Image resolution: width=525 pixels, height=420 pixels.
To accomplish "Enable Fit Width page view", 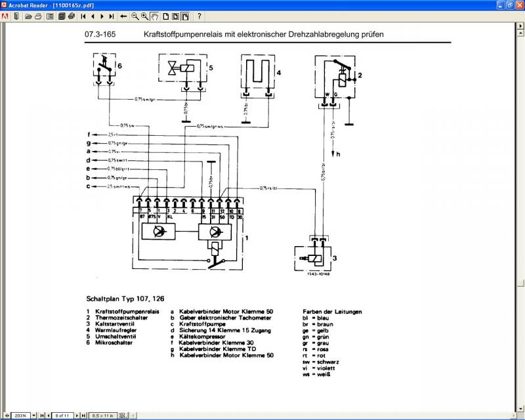I will click(185, 16).
